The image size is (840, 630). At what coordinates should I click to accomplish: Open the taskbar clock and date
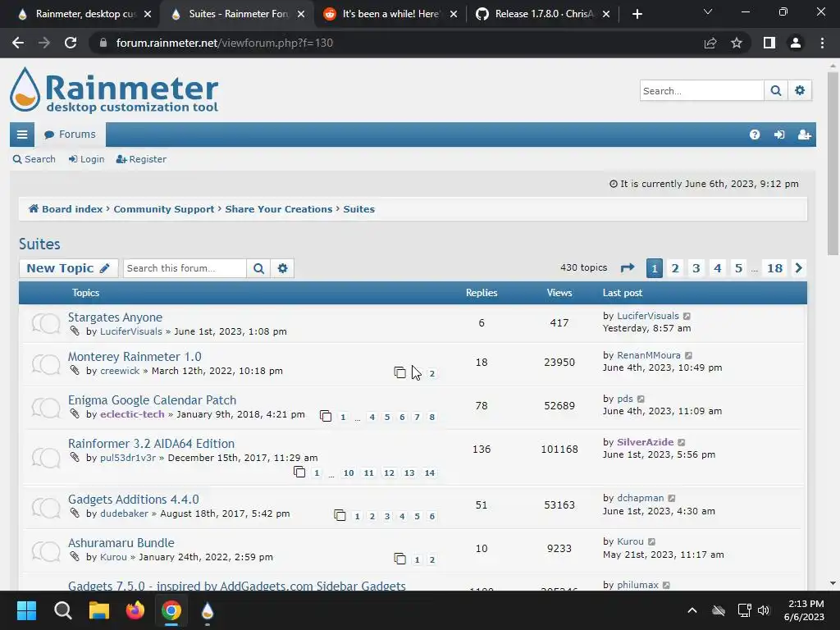pyautogui.click(x=804, y=610)
